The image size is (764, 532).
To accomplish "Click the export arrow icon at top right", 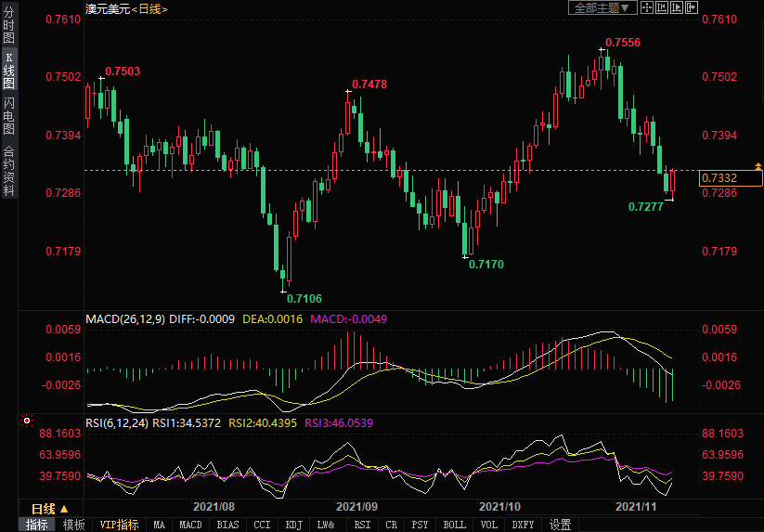I will [691, 7].
